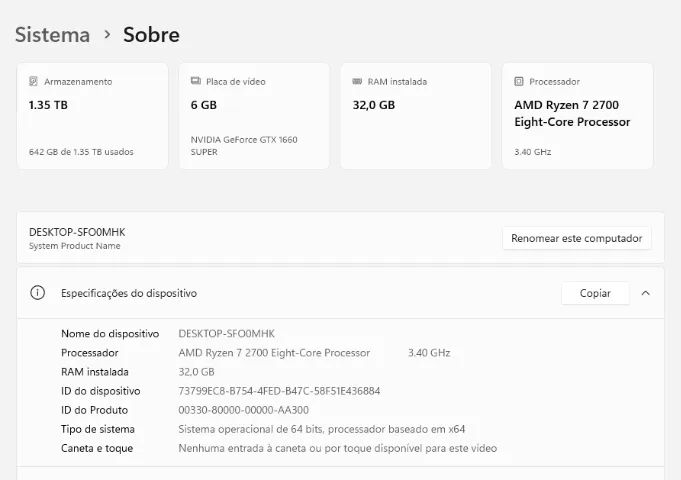Select AMD Ryzen 7 2700 Eight-Core Processor value
The image size is (681, 480).
(x=274, y=353)
